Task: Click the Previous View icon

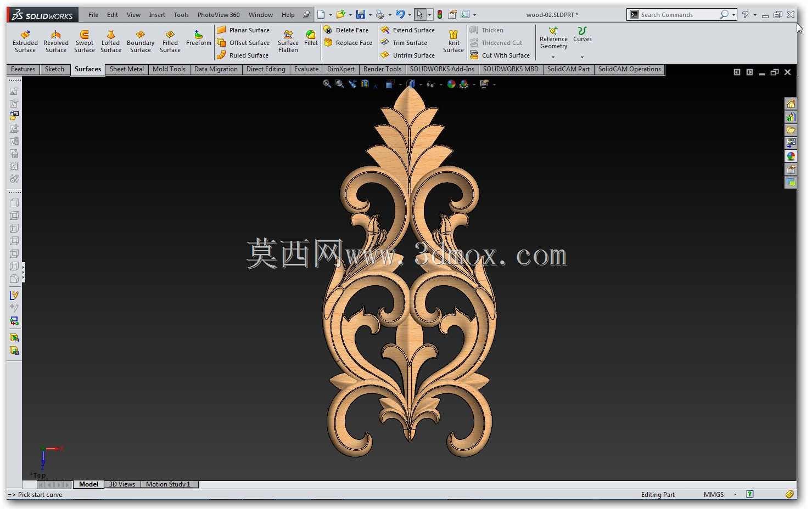Action: [x=352, y=84]
